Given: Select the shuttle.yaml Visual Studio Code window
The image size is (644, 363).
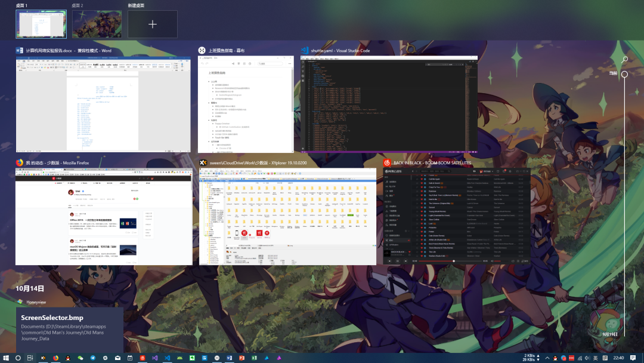Looking at the screenshot, I should pyautogui.click(x=389, y=104).
